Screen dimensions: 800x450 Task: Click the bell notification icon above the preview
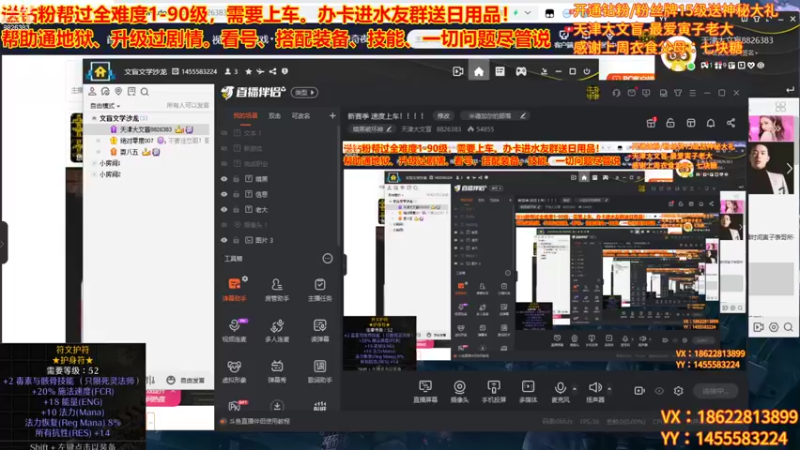710,123
